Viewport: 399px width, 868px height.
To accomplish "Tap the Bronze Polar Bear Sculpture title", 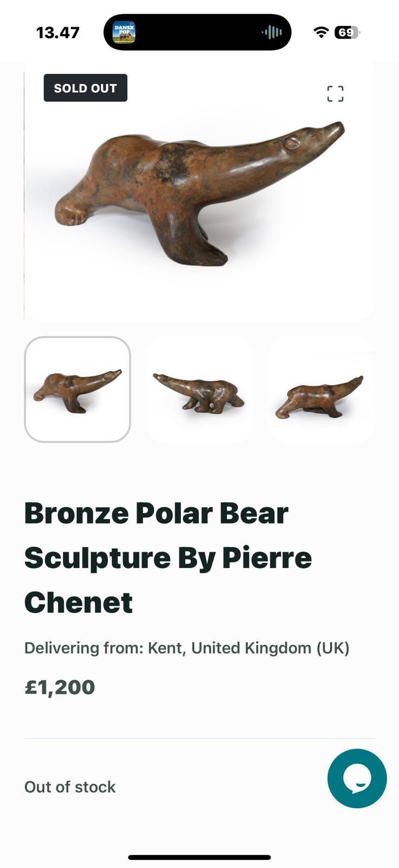I will (x=168, y=558).
